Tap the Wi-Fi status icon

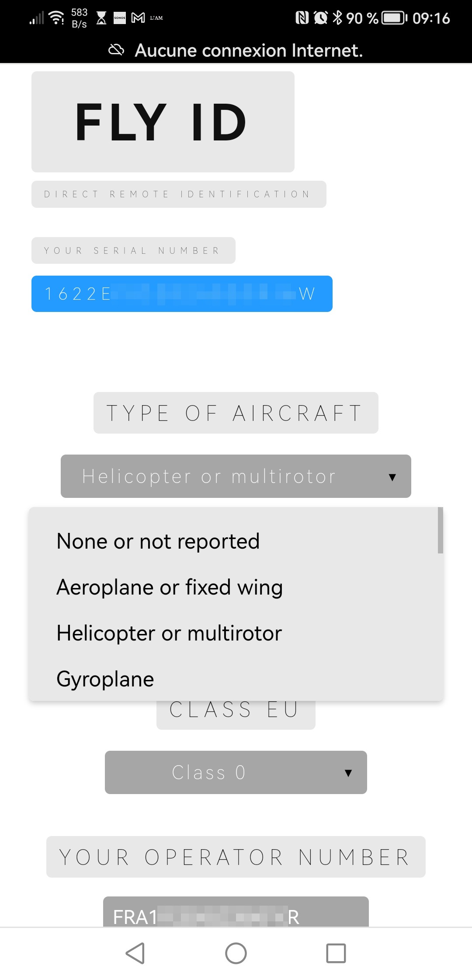pyautogui.click(x=57, y=17)
